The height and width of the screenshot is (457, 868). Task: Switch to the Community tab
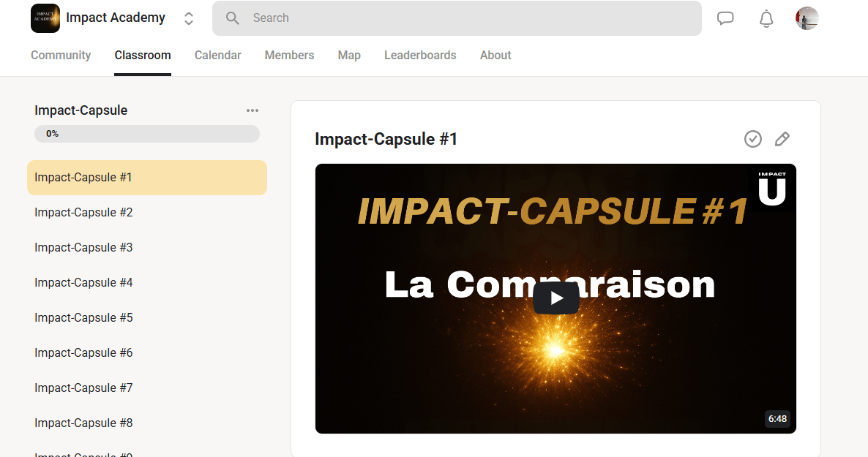[x=61, y=56]
